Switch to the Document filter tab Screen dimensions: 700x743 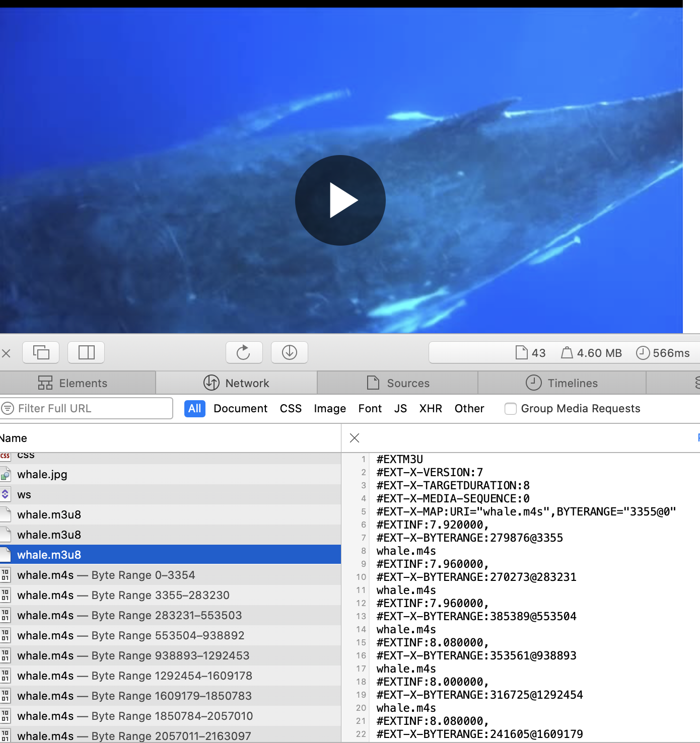240,408
